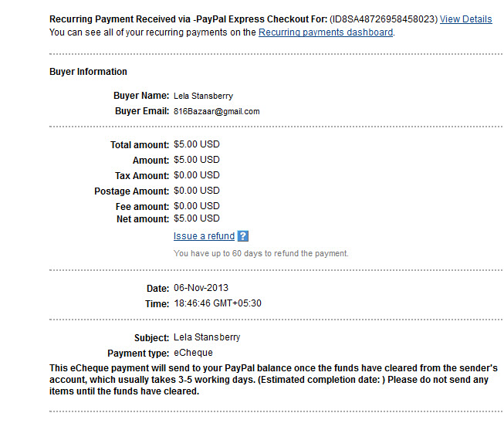Viewport: 504px width, 423px height.
Task: Click the transaction ID ID8SA48726958458023
Action: click(384, 19)
